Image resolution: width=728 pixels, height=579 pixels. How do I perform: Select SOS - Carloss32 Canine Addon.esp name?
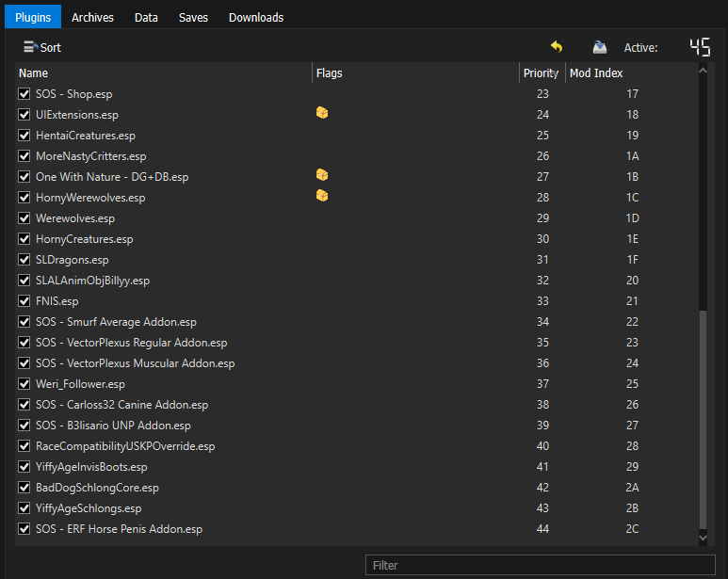(122, 405)
